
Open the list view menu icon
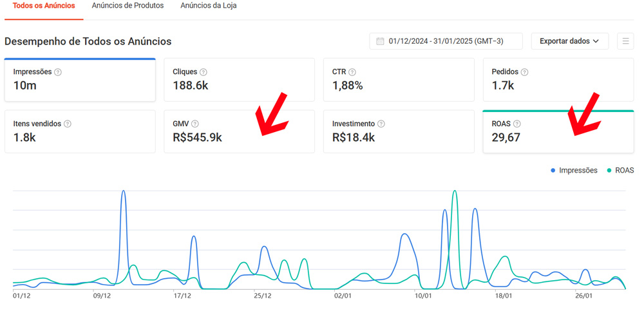[x=625, y=41]
